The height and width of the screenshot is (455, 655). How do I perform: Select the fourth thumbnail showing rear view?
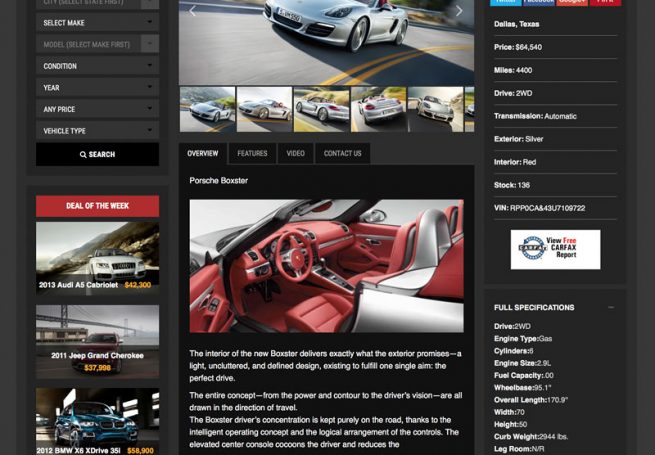tap(378, 109)
